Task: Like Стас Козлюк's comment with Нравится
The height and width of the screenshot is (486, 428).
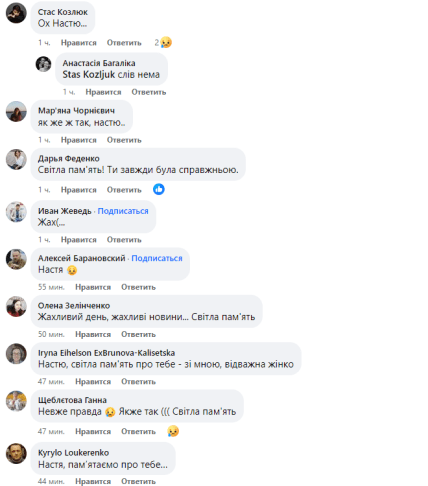Action: tap(79, 43)
